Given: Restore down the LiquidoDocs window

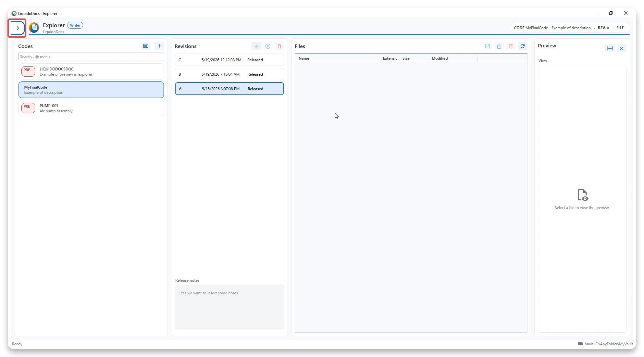Looking at the screenshot, I should tap(611, 13).
